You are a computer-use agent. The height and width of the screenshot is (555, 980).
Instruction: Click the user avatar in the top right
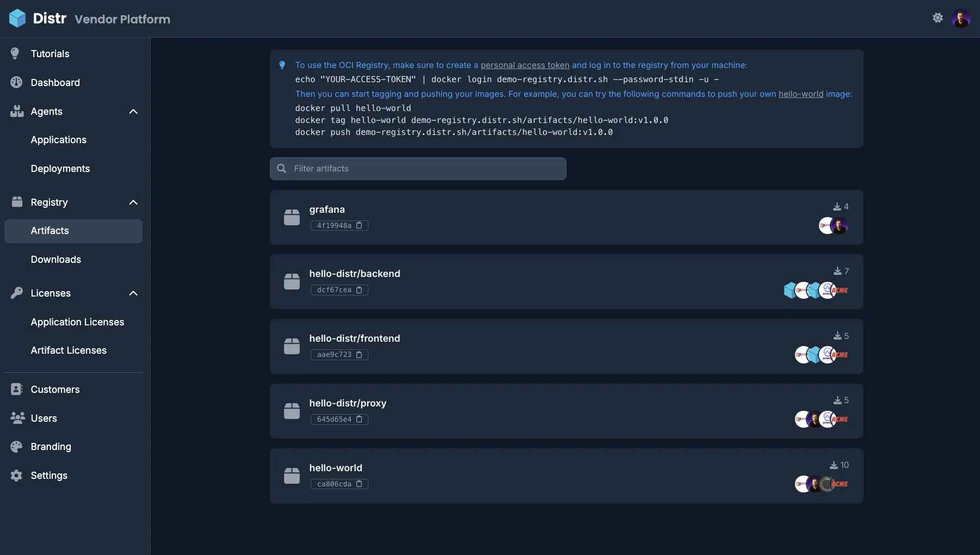962,17
